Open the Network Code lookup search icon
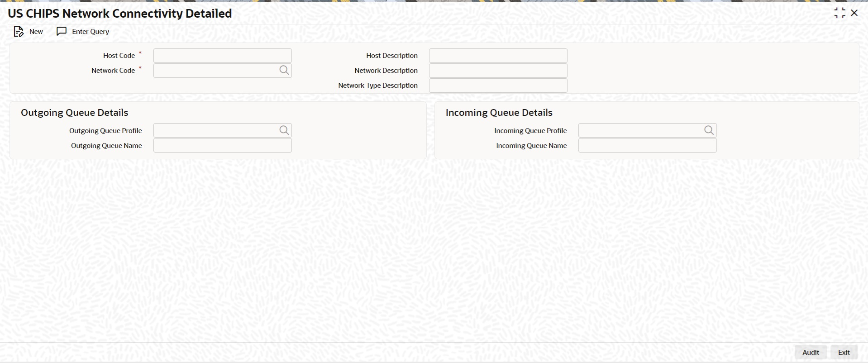The image size is (868, 363). coord(284,70)
